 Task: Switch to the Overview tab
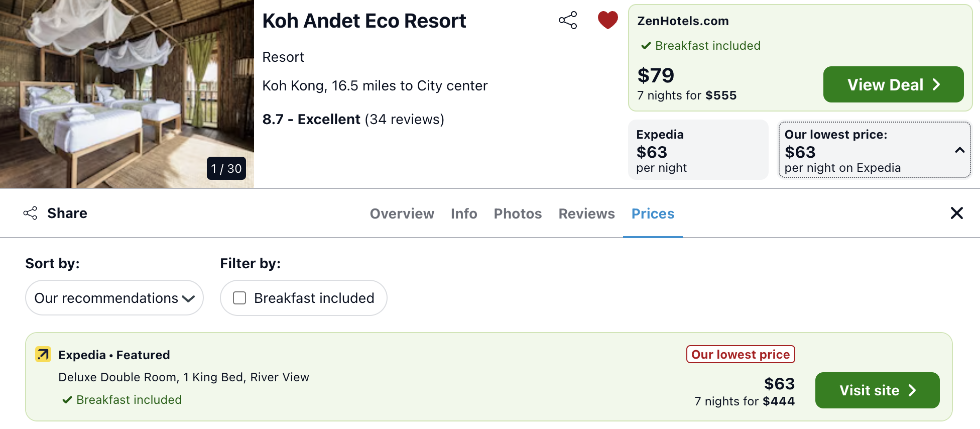(402, 213)
